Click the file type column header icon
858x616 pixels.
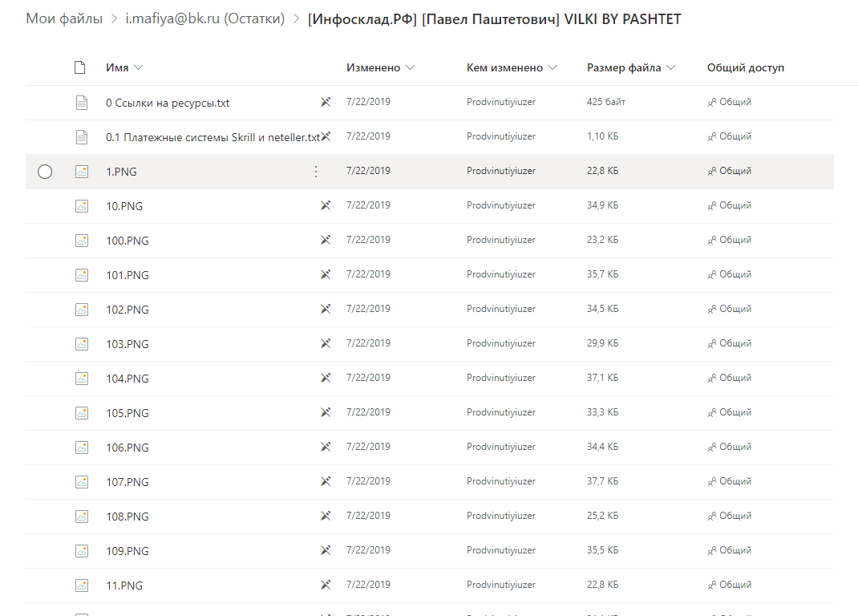80,67
